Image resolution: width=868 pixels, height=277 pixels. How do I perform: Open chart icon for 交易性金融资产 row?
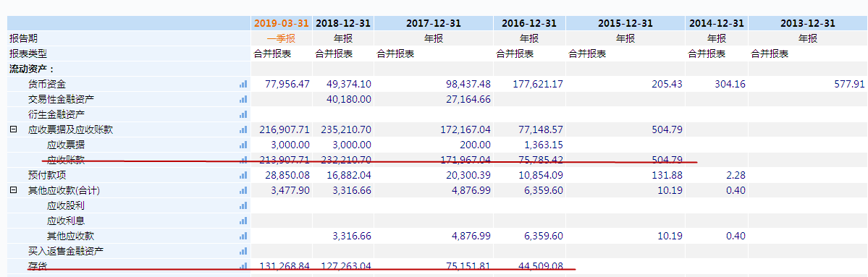tap(243, 100)
